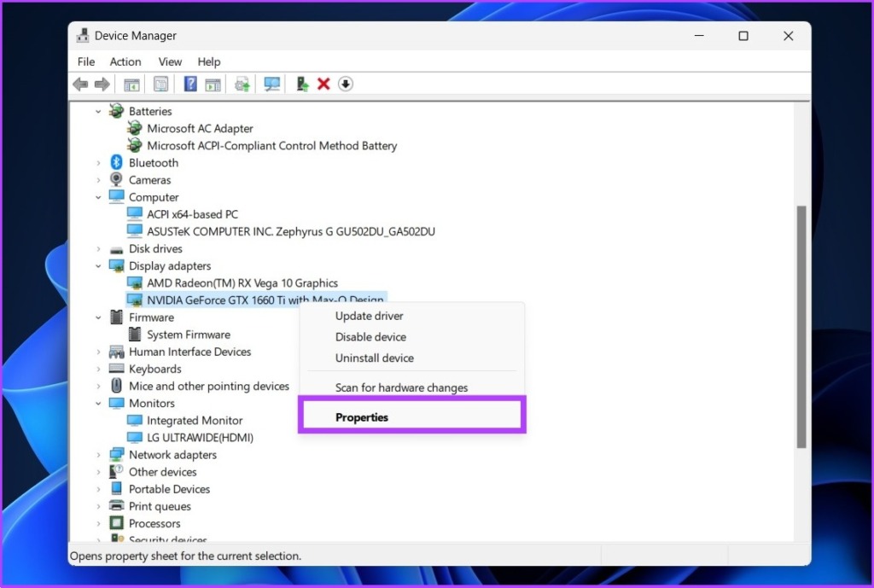Click the Forward arrow toolbar icon
Image resolution: width=874 pixels, height=588 pixels.
102,84
